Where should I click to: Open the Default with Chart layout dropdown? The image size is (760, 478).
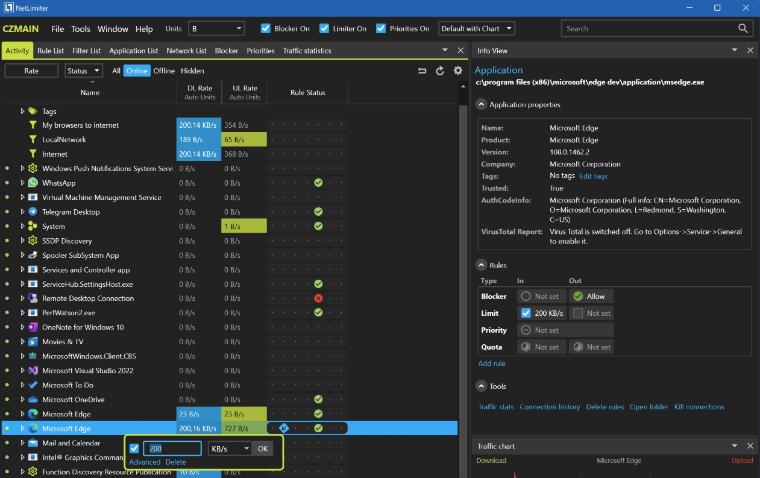tap(476, 29)
